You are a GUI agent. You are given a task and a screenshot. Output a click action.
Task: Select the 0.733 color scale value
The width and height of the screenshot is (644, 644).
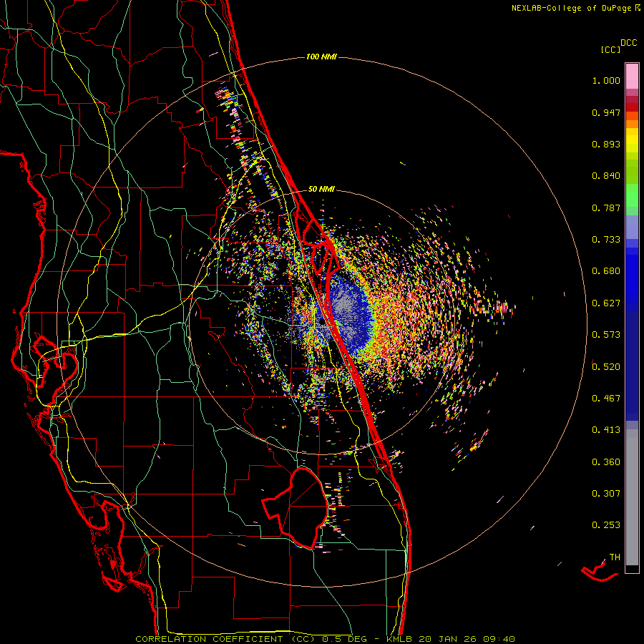click(606, 240)
